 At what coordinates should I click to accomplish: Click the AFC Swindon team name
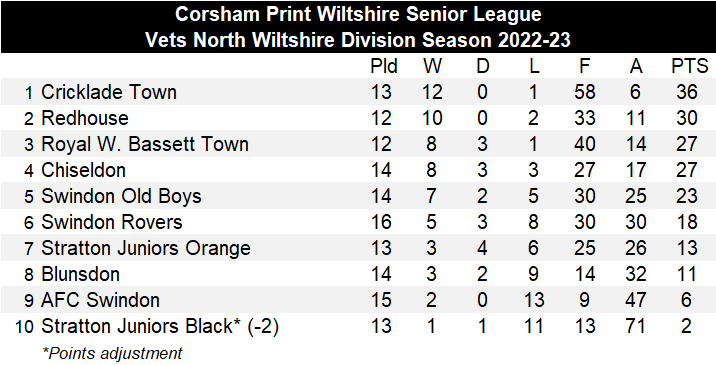100,301
